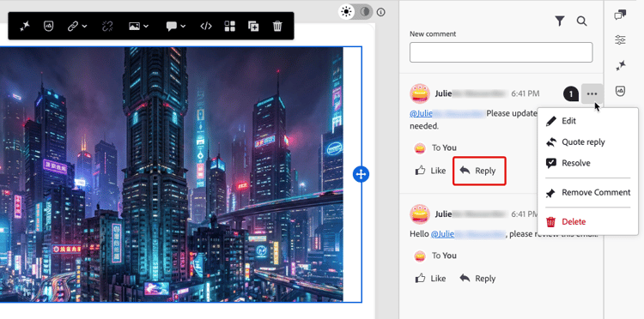This screenshot has width=644, height=319.
Task: Click the insert link icon
Action: 73,27
